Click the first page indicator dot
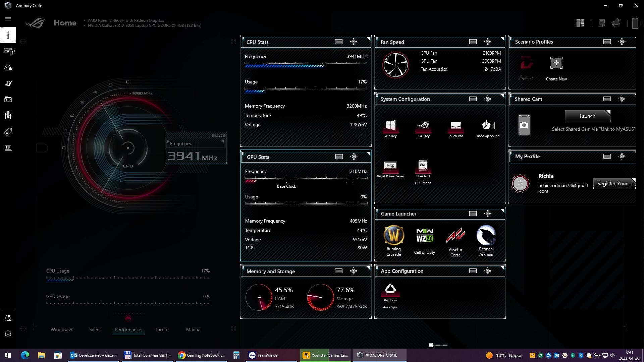Image resolution: width=644 pixels, height=362 pixels. [x=431, y=345]
